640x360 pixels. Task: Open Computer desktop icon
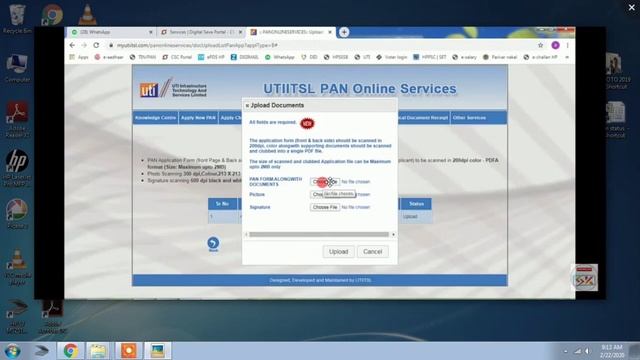(17, 67)
